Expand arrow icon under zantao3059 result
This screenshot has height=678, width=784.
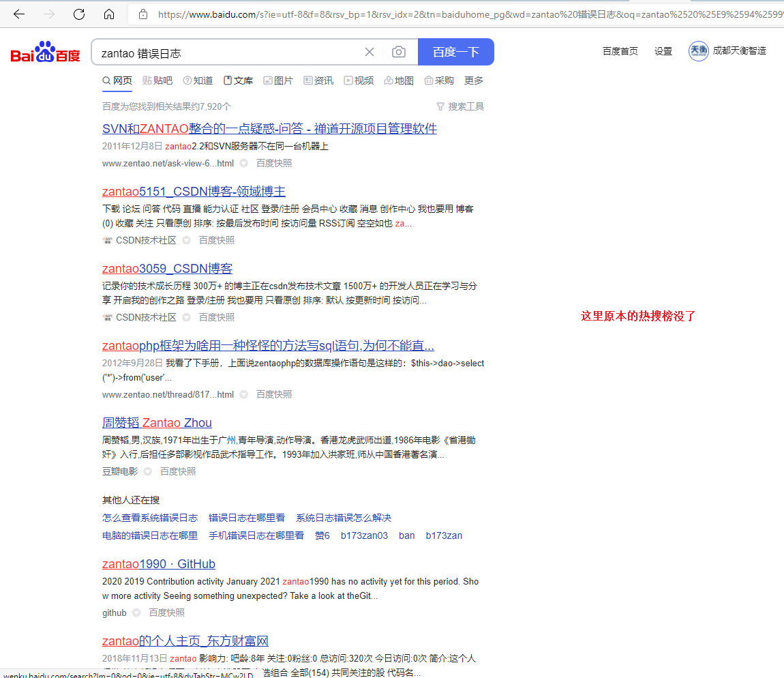pos(187,317)
